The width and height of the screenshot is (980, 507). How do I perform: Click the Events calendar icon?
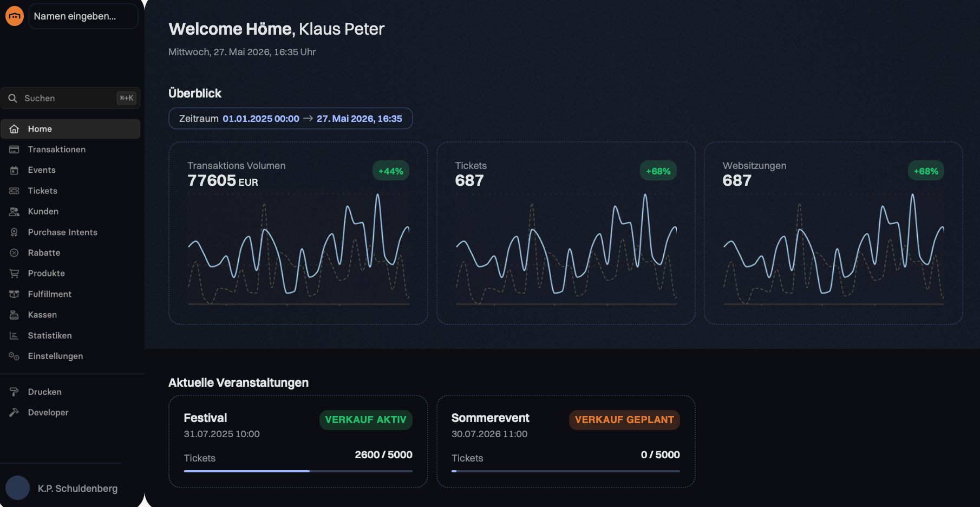point(14,170)
